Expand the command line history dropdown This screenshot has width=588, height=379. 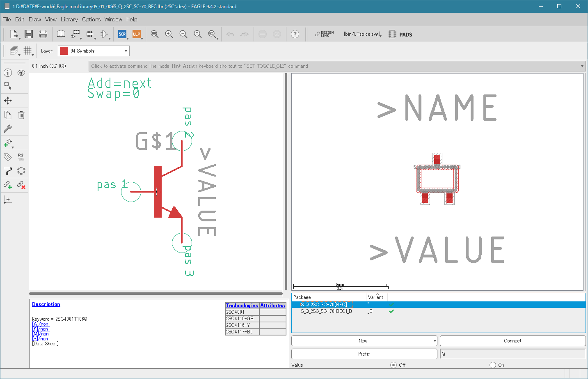pos(582,66)
